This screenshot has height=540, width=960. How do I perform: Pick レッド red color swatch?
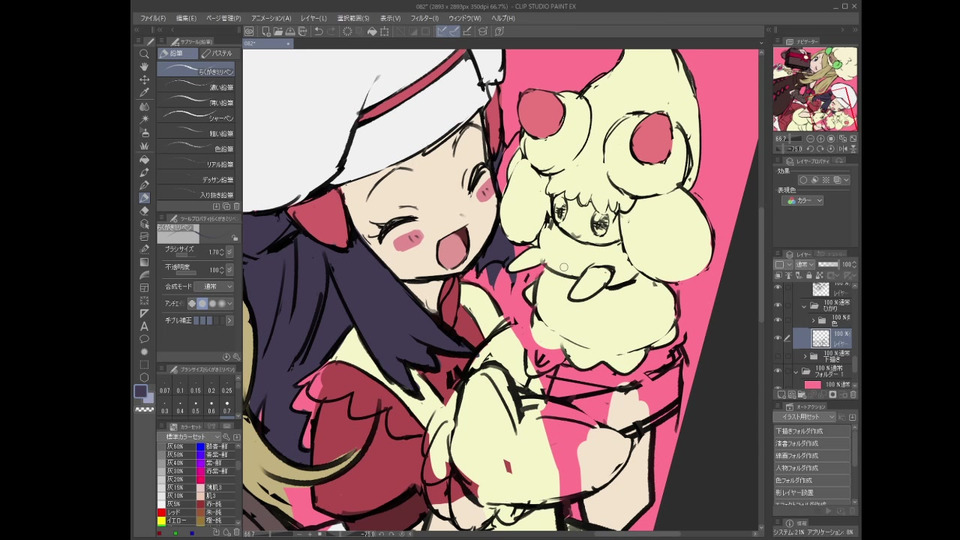162,512
